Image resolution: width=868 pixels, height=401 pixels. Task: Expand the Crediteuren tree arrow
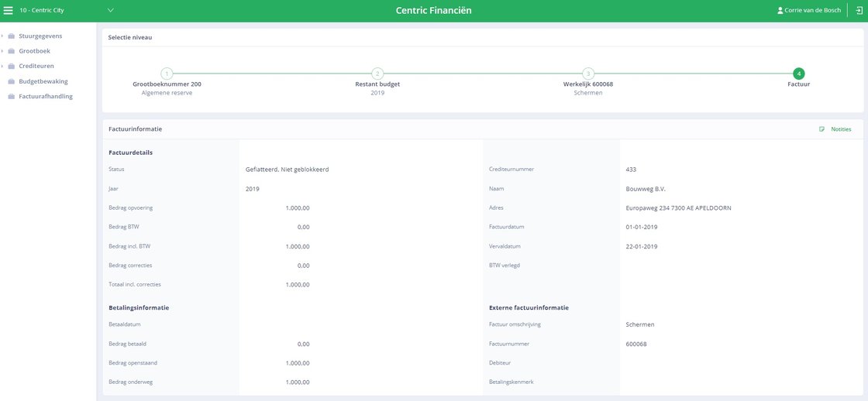click(3, 66)
